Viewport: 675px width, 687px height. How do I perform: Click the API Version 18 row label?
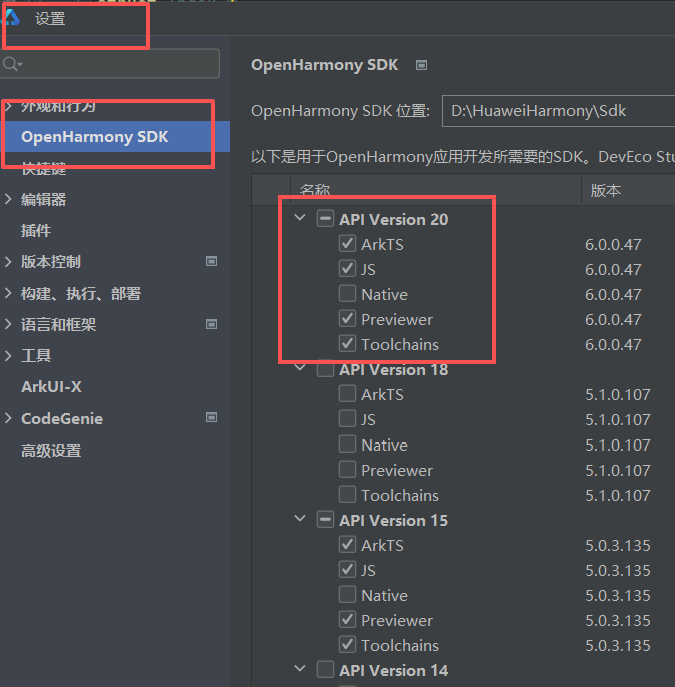click(x=393, y=369)
